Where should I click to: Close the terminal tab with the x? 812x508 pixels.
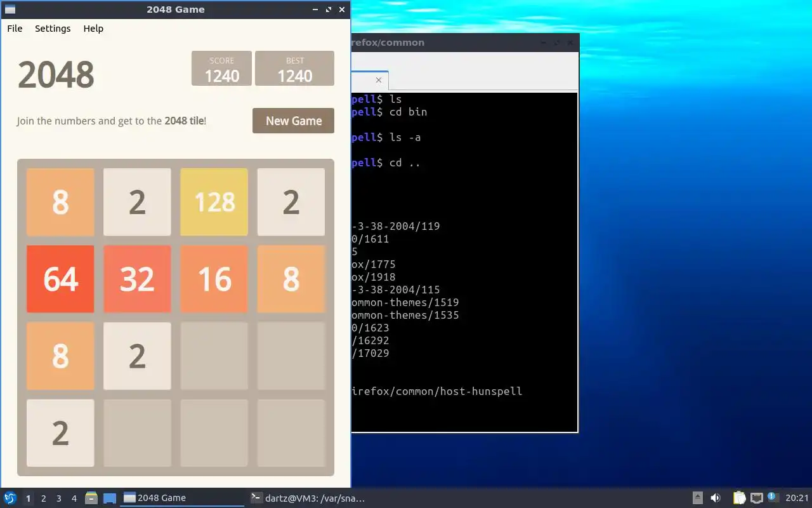tap(379, 80)
